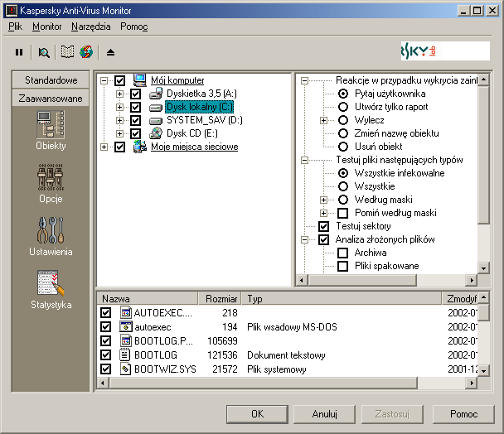Uncheck the Dysk lokalny (C:) checkbox
The image size is (504, 434).
click(136, 107)
